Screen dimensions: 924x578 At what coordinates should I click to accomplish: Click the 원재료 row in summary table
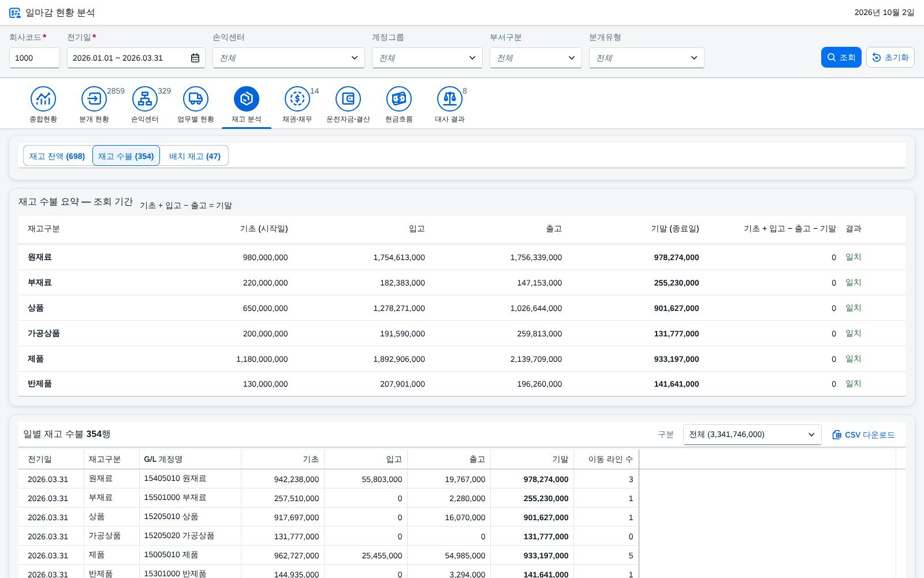click(x=462, y=257)
